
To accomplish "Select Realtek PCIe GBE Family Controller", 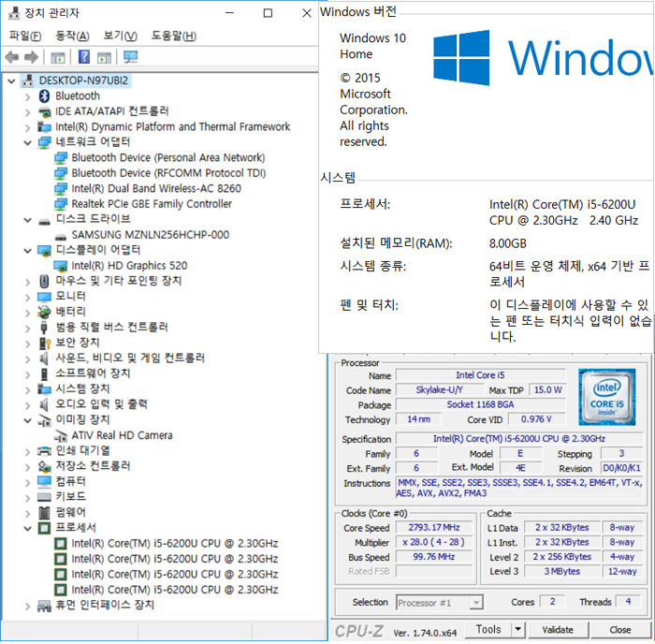I will [x=152, y=204].
